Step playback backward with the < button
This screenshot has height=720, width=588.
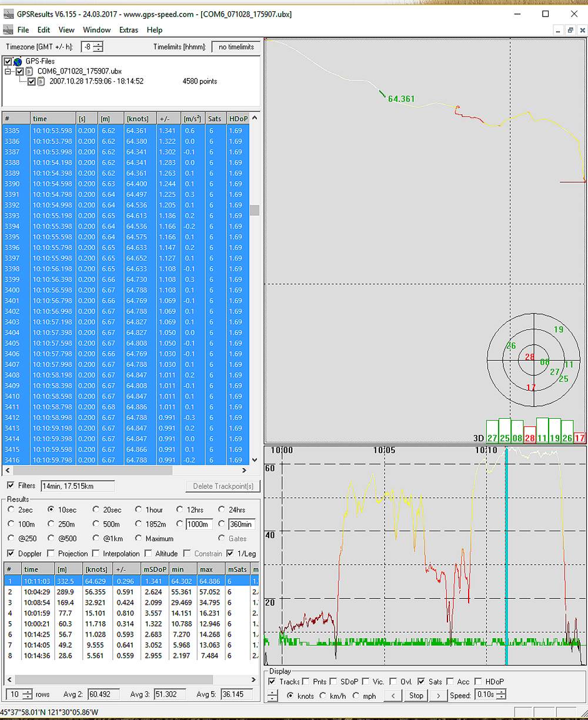[x=393, y=695]
